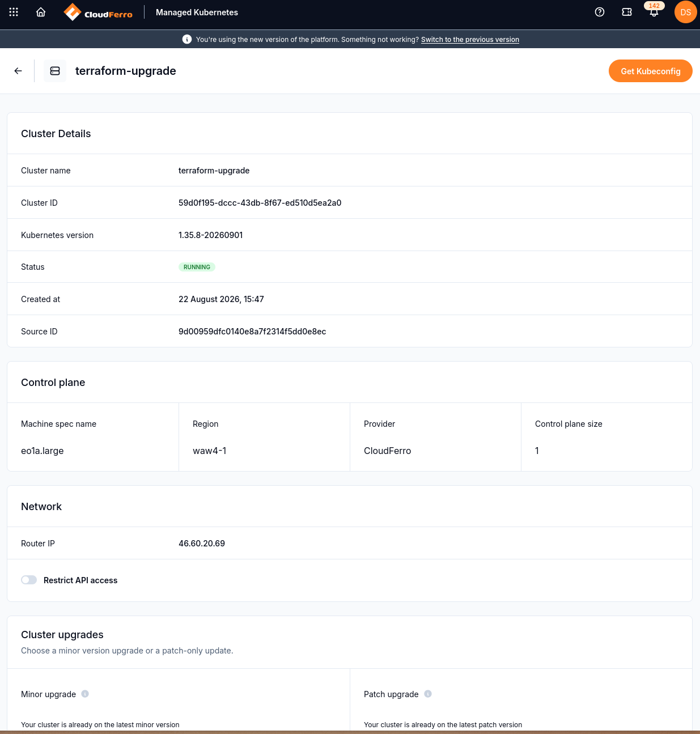Click the Network section heading
The height and width of the screenshot is (734, 700).
click(x=41, y=507)
